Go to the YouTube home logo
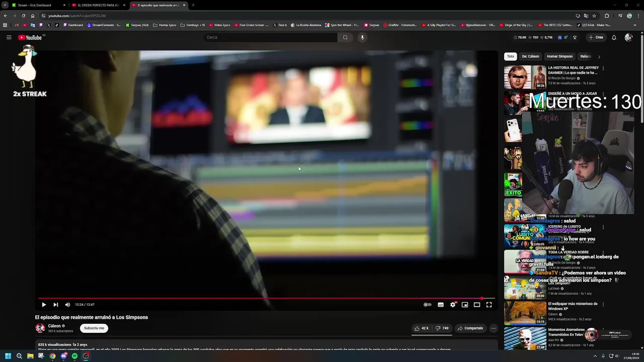This screenshot has height=362, width=644. [x=30, y=37]
